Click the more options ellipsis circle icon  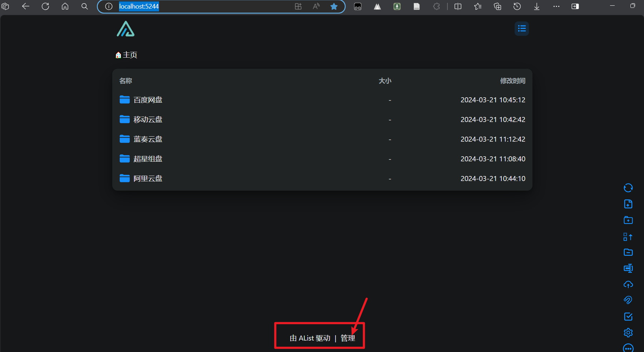click(x=628, y=348)
